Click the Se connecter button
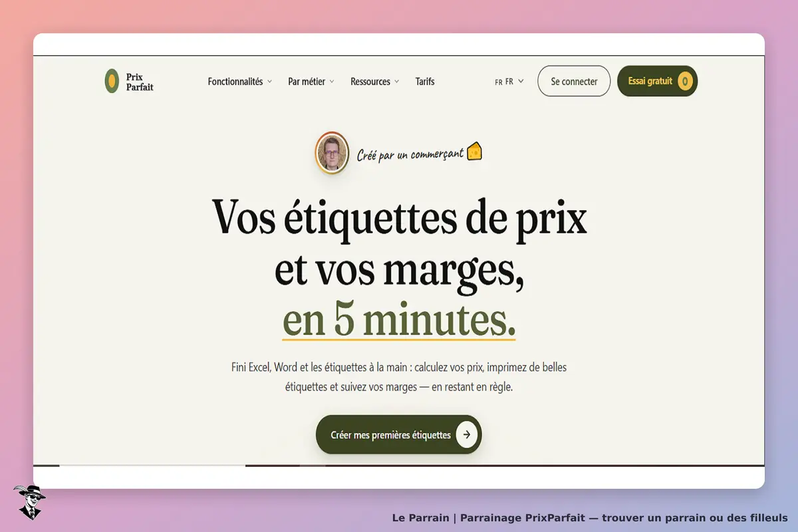Image resolution: width=798 pixels, height=532 pixels. (x=574, y=81)
